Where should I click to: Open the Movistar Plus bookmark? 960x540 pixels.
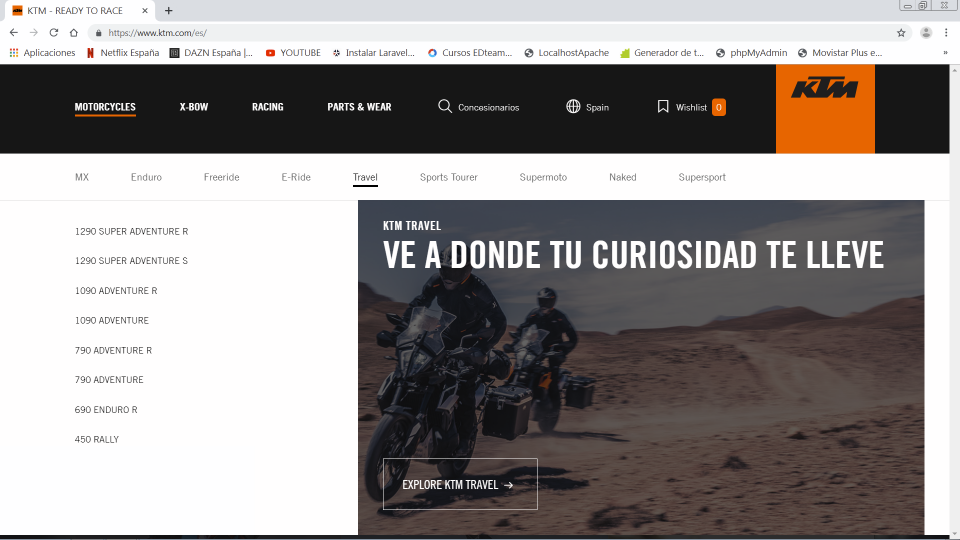(x=840, y=53)
